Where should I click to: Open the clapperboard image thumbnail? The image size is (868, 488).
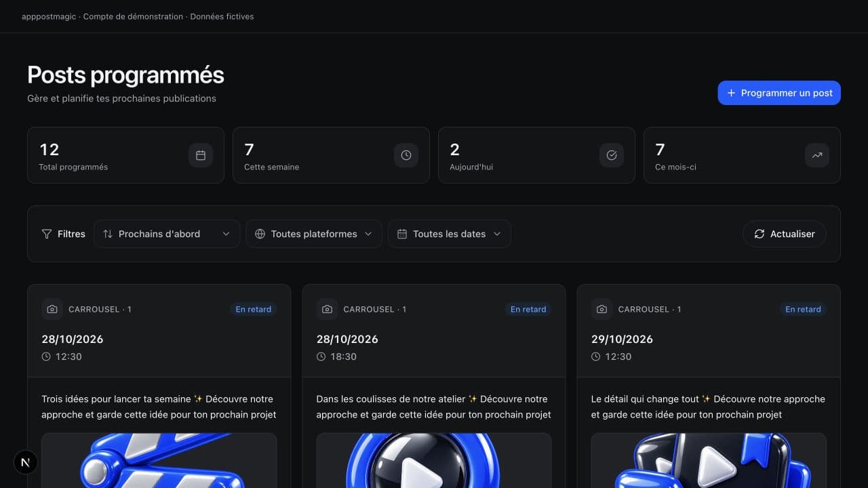(x=159, y=460)
